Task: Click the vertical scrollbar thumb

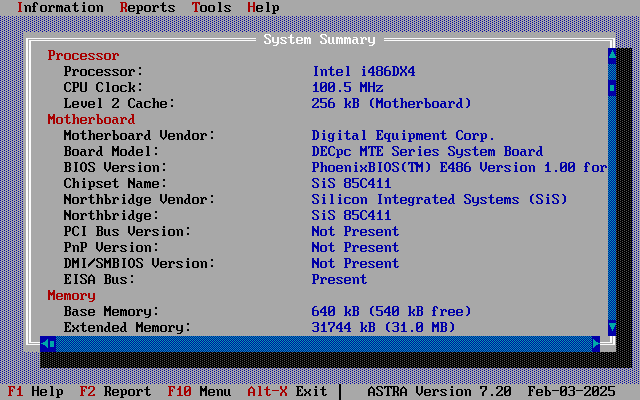Action: [612, 87]
